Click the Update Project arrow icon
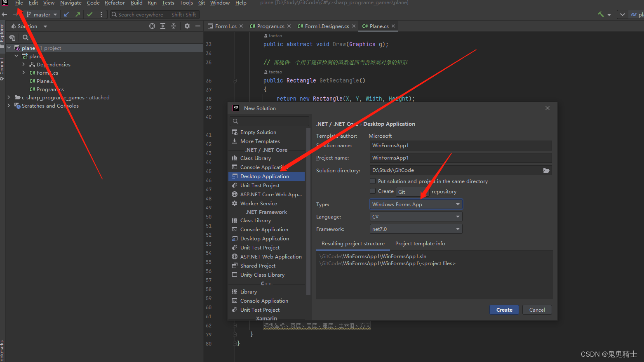The width and height of the screenshot is (644, 362). [x=66, y=14]
